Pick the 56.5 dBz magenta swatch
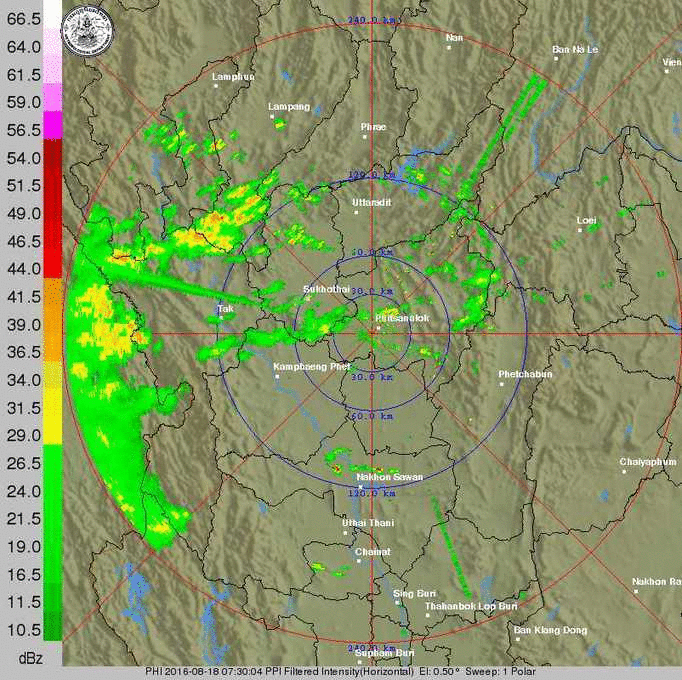 pyautogui.click(x=52, y=129)
